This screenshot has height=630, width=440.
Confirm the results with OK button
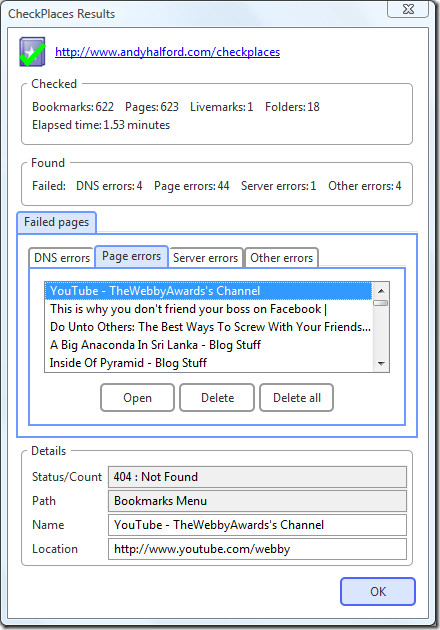[378, 591]
